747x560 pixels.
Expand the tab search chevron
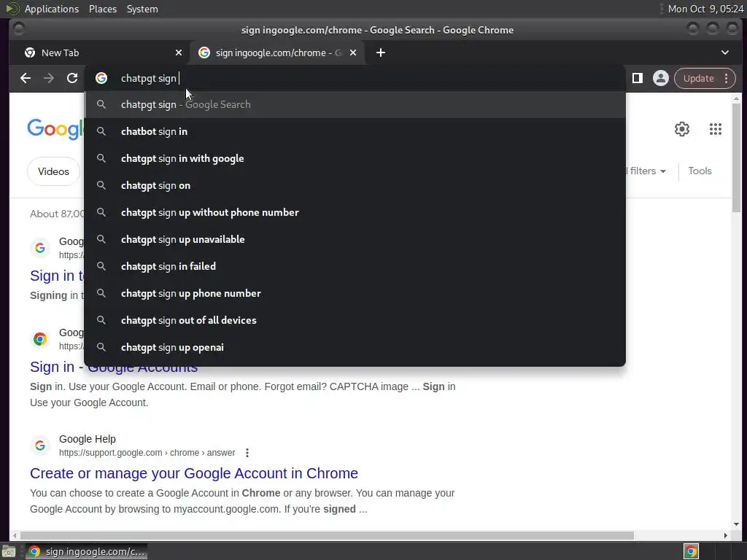(724, 52)
